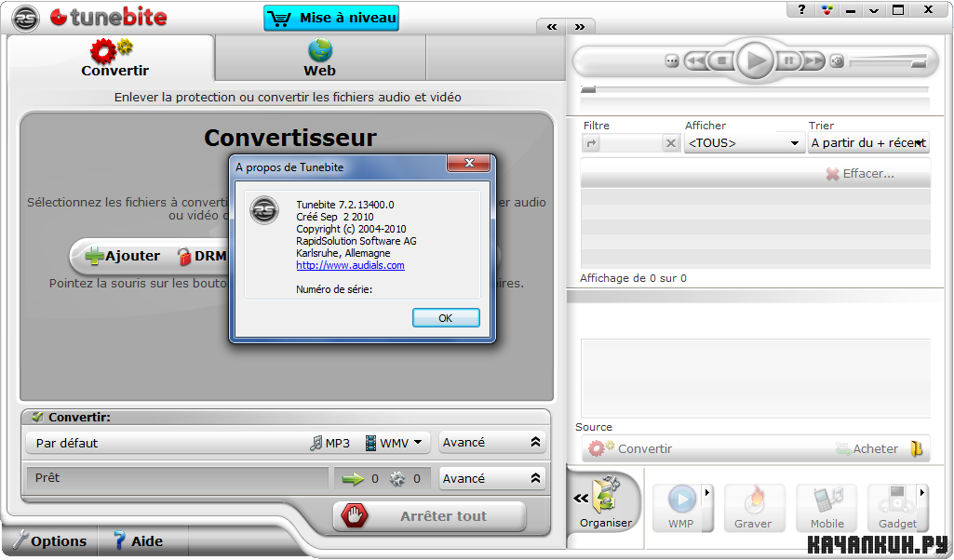Image resolution: width=954 pixels, height=560 pixels.
Task: Click the filter apply arrow icon
Action: (591, 143)
